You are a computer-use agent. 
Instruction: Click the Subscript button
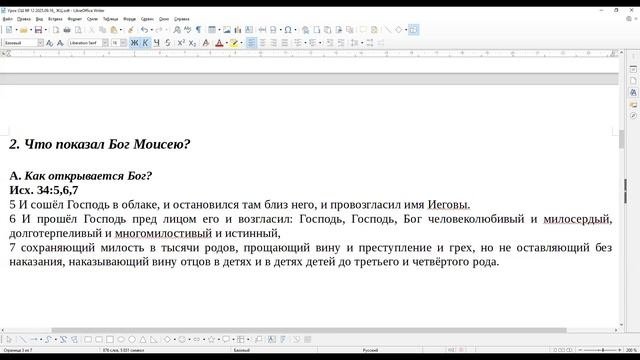coord(192,43)
